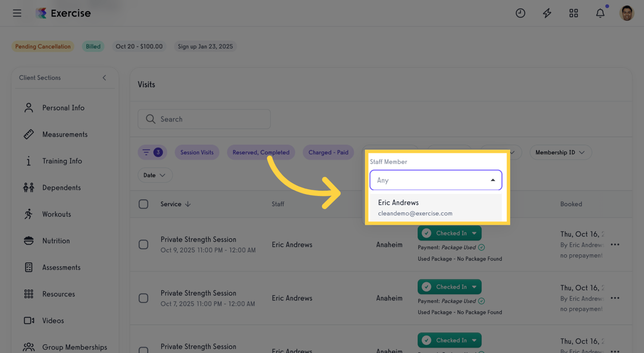
Task: Expand the Membership ID filter dropdown
Action: pos(560,152)
